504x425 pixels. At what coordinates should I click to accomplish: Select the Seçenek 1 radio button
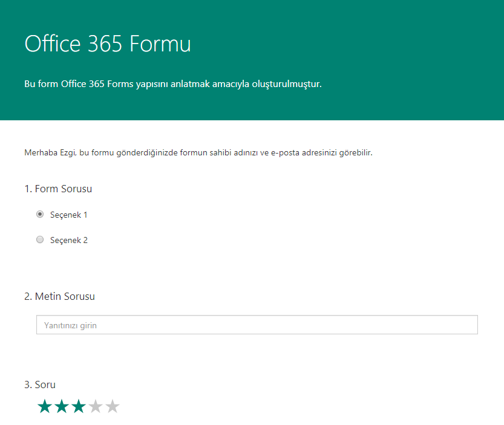coord(40,214)
